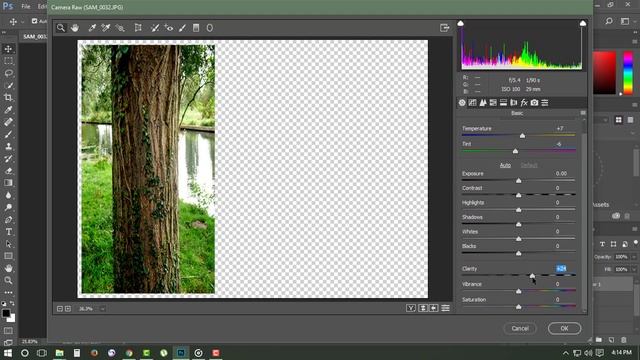This screenshot has width=640, height=360.
Task: Click the Tint slider handle
Action: 516,151
